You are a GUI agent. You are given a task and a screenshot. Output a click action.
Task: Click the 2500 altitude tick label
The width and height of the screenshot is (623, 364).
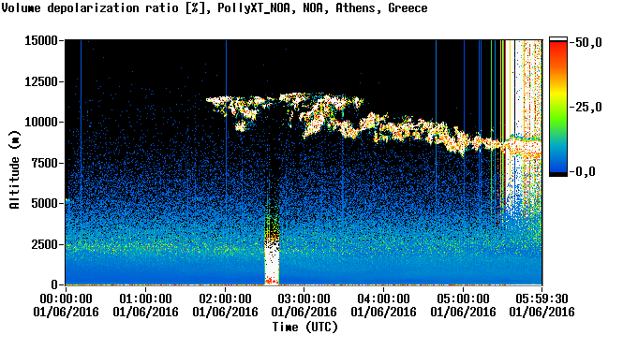click(x=45, y=244)
